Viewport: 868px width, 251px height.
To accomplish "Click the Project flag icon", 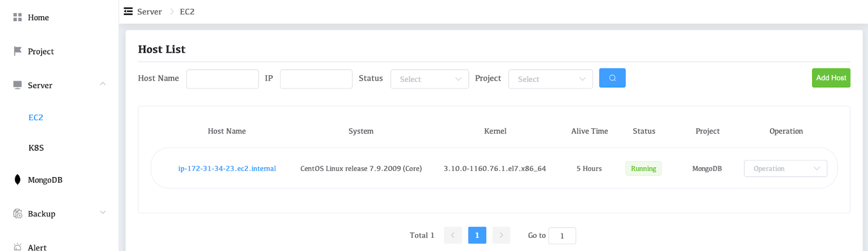I will tap(17, 51).
